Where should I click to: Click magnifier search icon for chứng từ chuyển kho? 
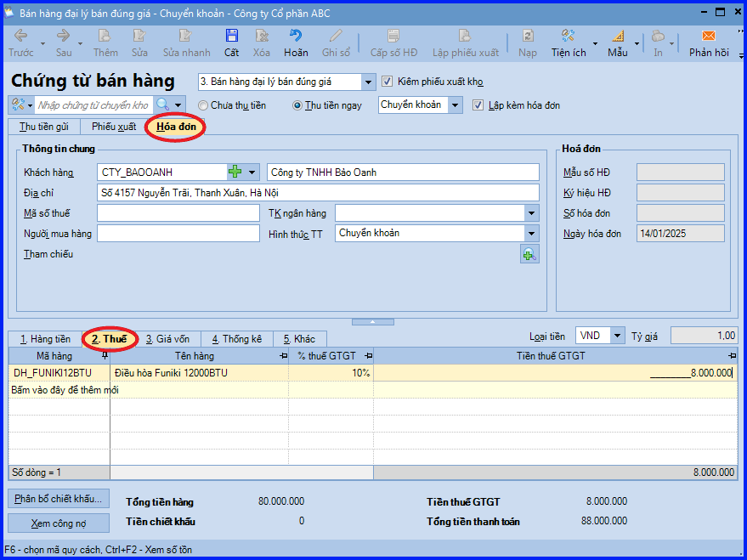click(163, 105)
